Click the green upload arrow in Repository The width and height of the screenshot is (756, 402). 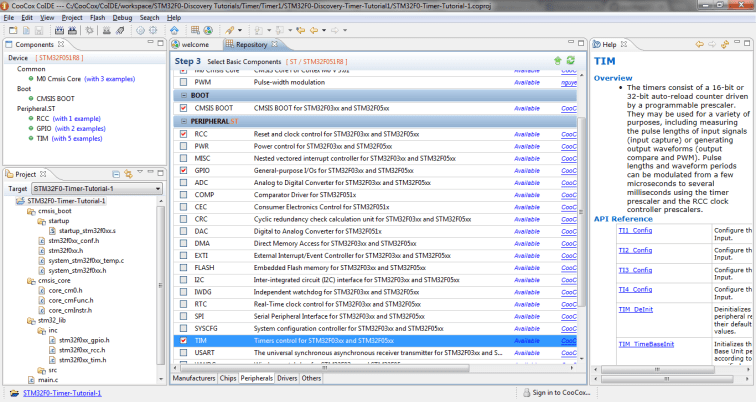(557, 61)
